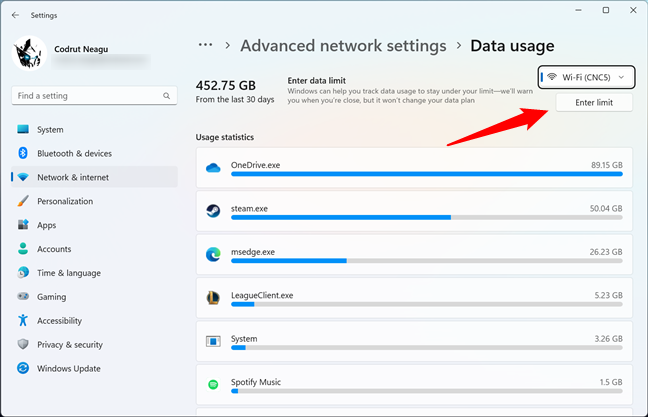This screenshot has height=417, width=648.
Task: Open Windows Update label
Action: (x=69, y=369)
